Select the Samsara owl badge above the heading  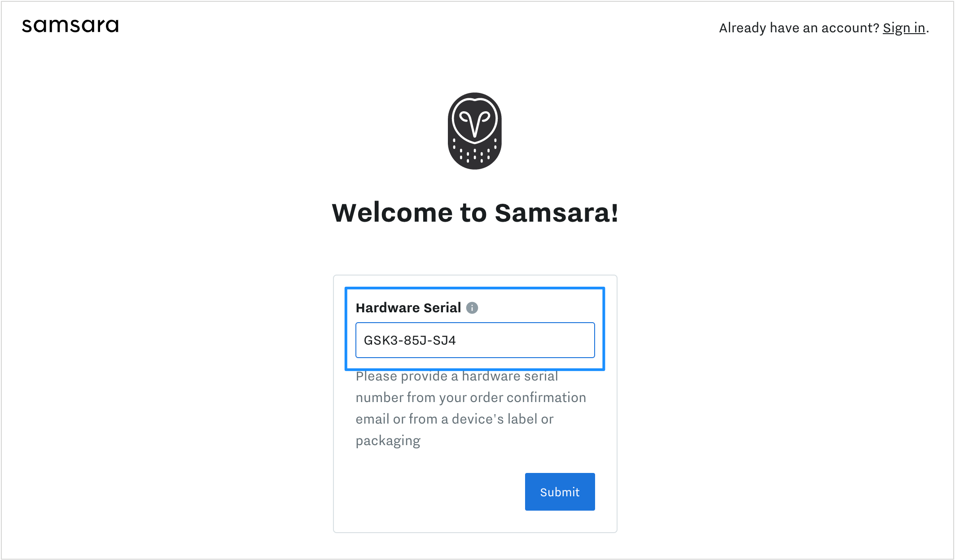[475, 131]
